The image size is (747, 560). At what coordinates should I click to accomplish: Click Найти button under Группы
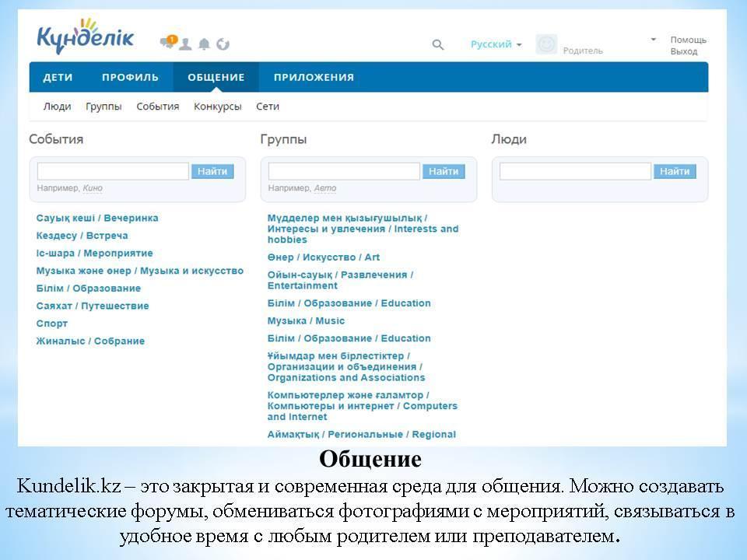(444, 171)
